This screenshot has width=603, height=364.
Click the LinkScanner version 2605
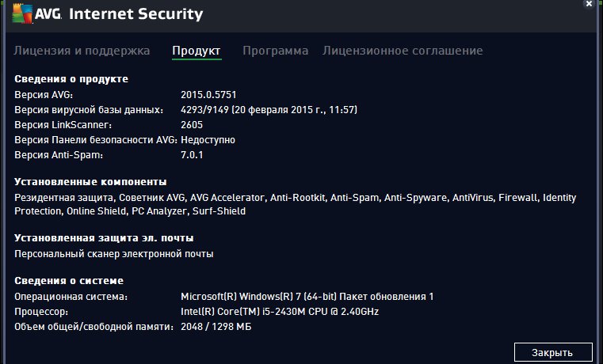tap(192, 125)
